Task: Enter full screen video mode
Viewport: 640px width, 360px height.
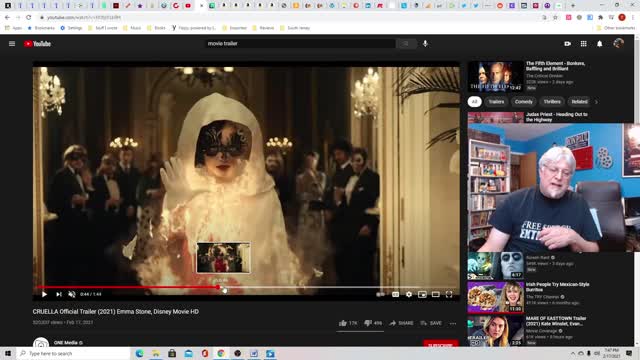Action: pos(449,294)
